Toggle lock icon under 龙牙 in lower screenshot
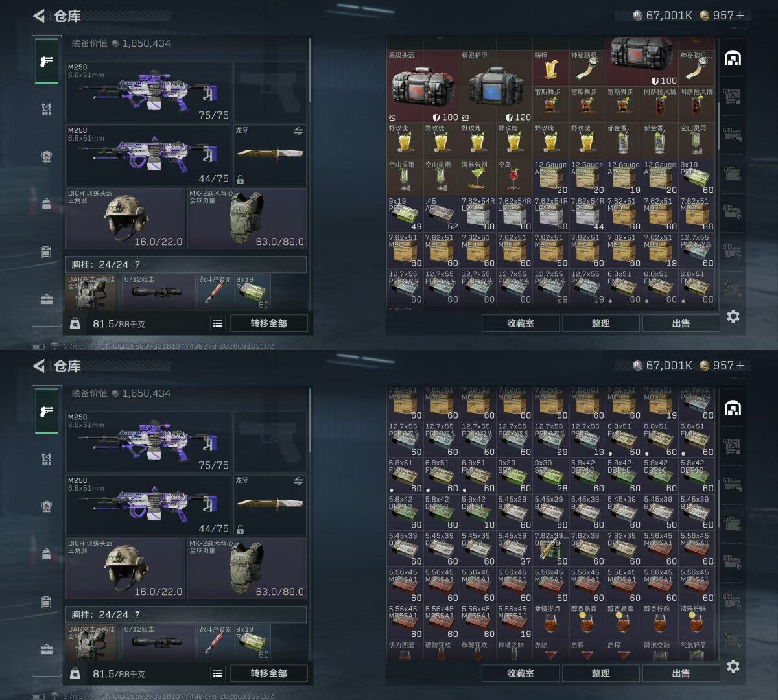 point(240,530)
